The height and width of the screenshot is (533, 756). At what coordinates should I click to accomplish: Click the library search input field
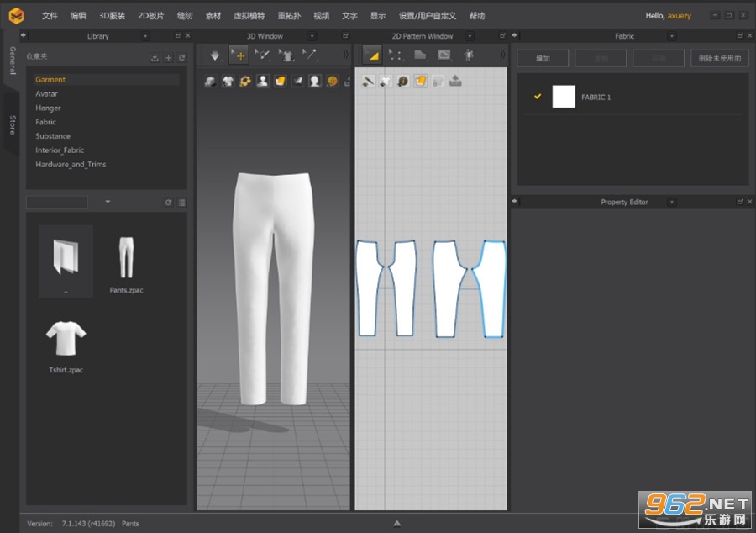pyautogui.click(x=57, y=202)
